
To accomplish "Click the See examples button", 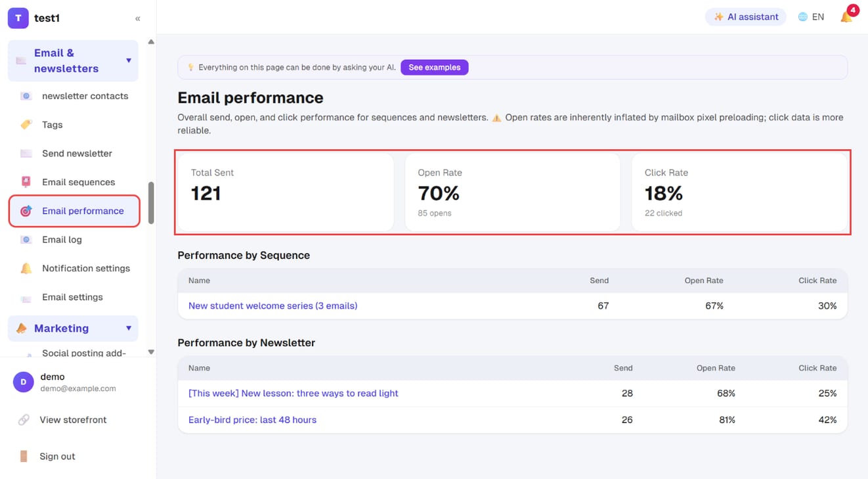I will point(435,67).
